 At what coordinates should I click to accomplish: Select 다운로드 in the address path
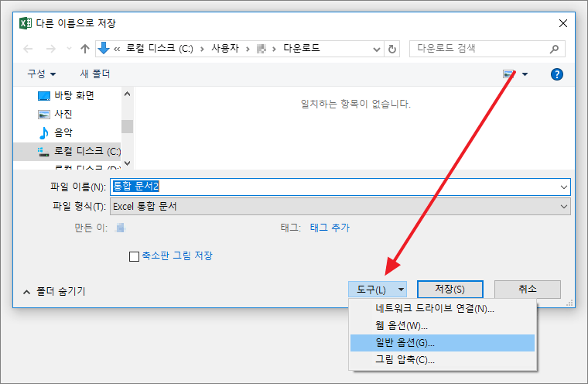[x=302, y=49]
